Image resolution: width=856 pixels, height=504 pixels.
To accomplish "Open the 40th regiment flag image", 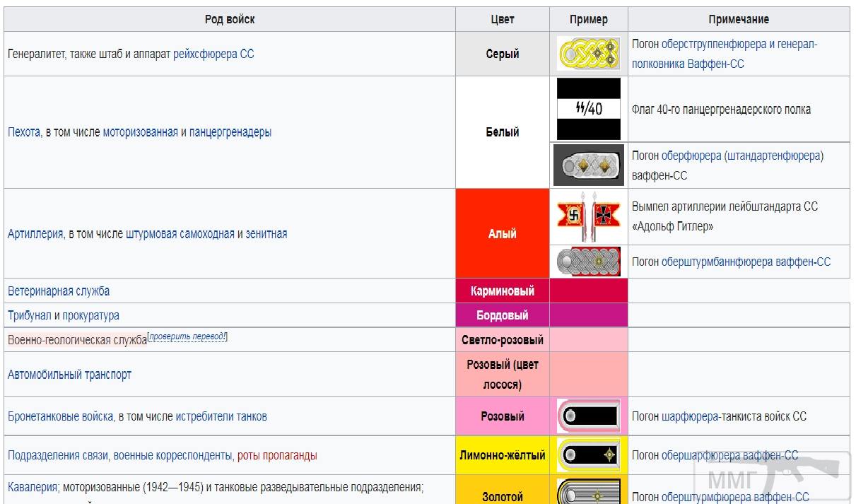I will coord(588,109).
